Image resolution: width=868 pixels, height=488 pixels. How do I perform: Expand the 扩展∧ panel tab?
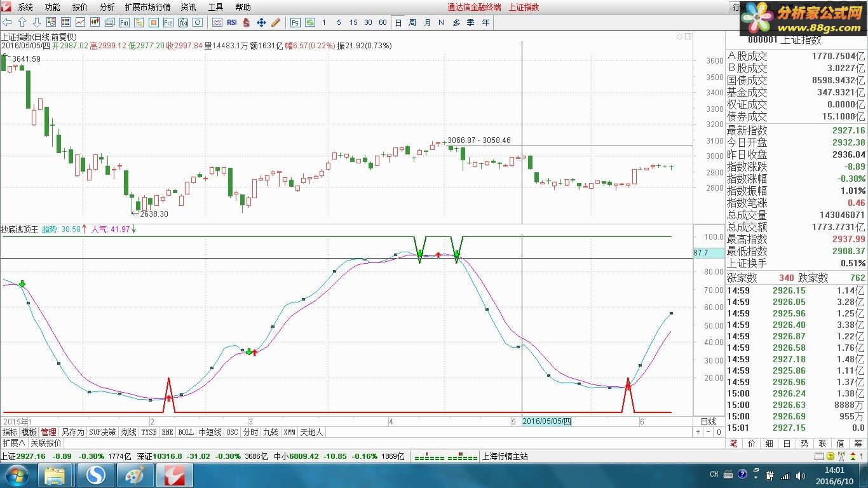pos(13,443)
